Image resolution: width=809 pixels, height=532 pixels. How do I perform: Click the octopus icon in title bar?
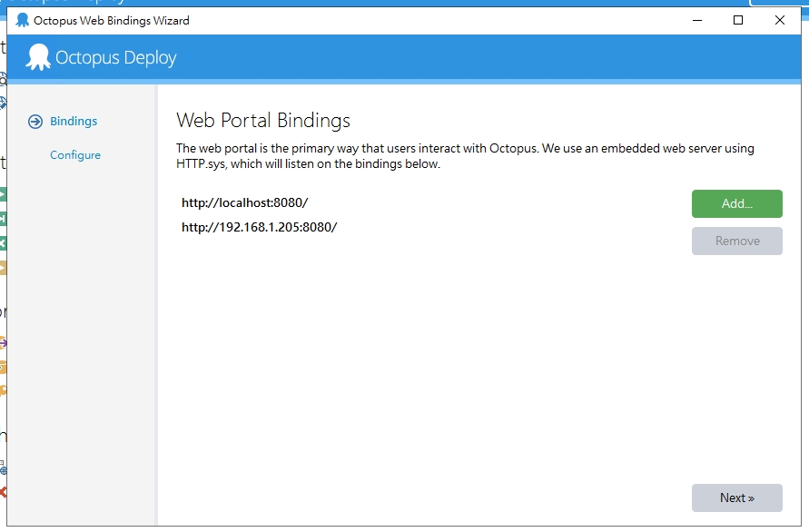(22, 20)
